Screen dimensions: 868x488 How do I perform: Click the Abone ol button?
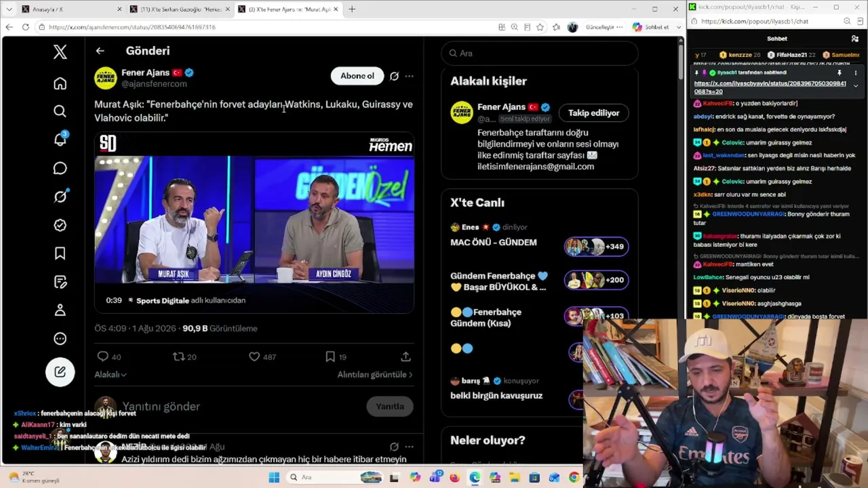(x=357, y=76)
